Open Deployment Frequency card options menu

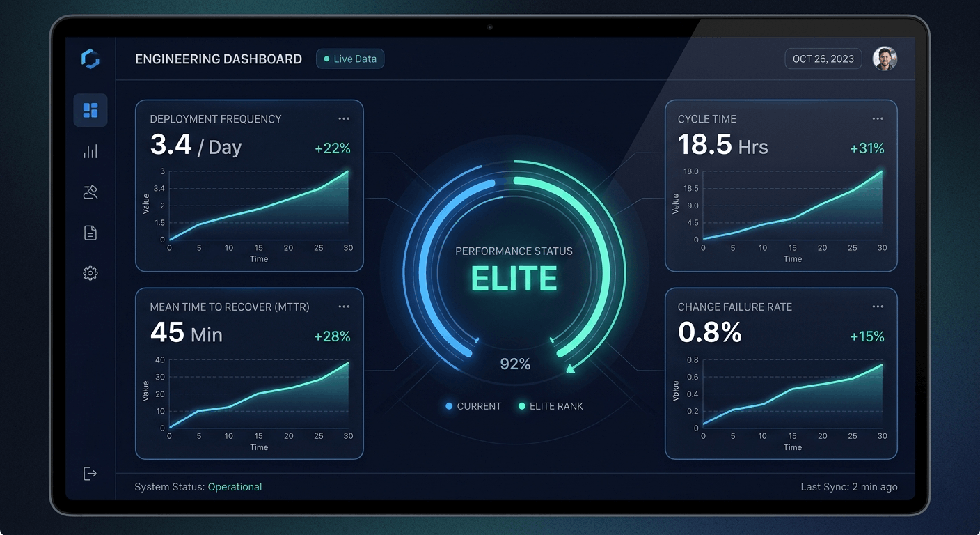344,119
